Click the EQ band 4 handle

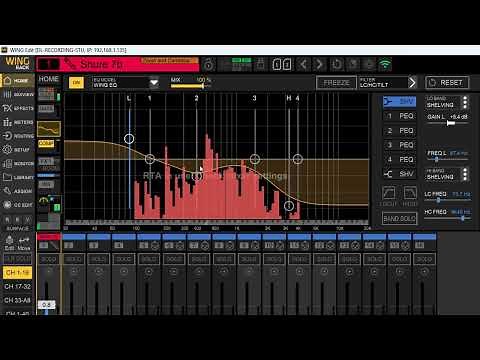point(298,159)
